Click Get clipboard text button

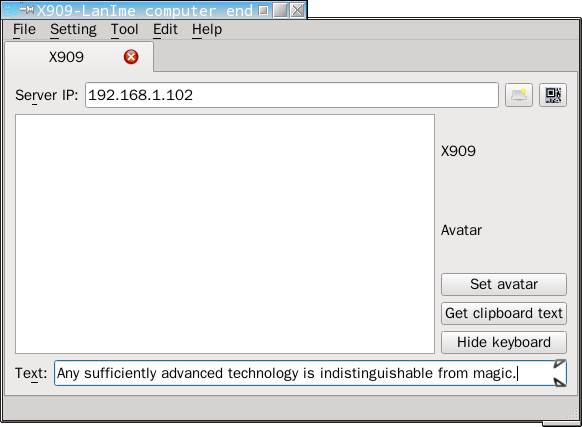pos(504,313)
